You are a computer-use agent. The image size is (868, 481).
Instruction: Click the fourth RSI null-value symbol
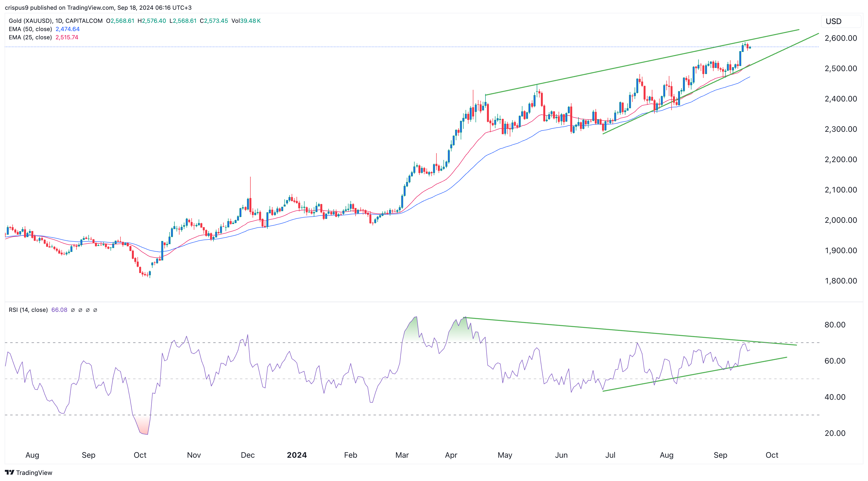coord(95,310)
